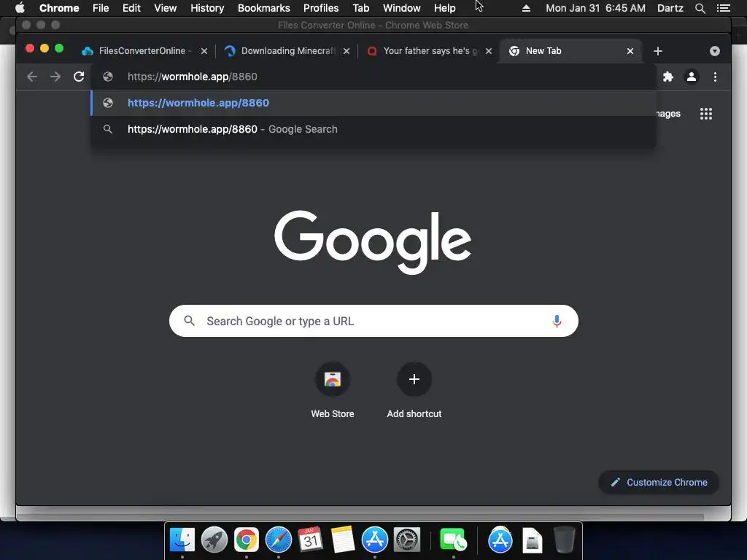Open the Profiles menu

click(x=321, y=8)
